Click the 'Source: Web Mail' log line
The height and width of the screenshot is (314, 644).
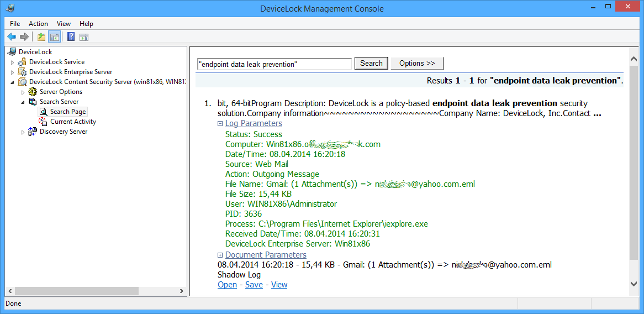click(x=257, y=164)
